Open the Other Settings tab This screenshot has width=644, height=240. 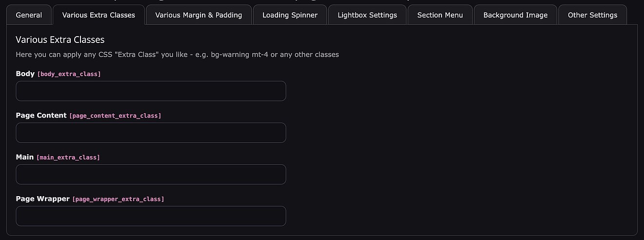pyautogui.click(x=592, y=15)
